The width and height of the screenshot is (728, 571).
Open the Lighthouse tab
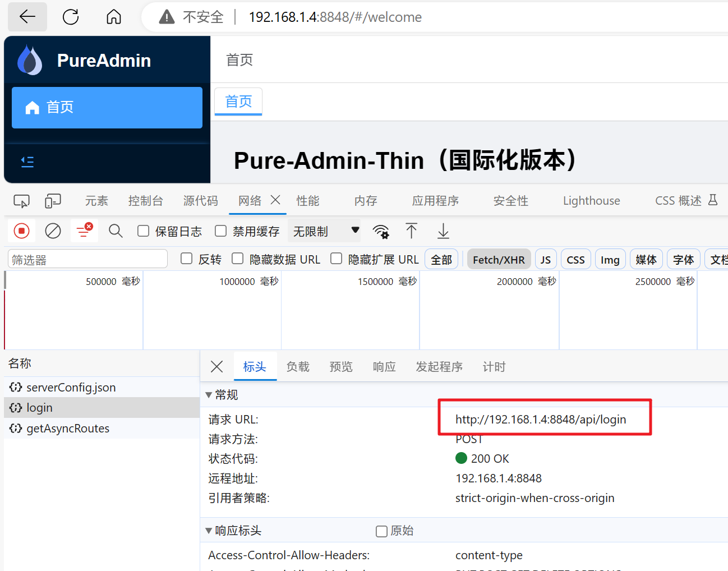tap(592, 201)
